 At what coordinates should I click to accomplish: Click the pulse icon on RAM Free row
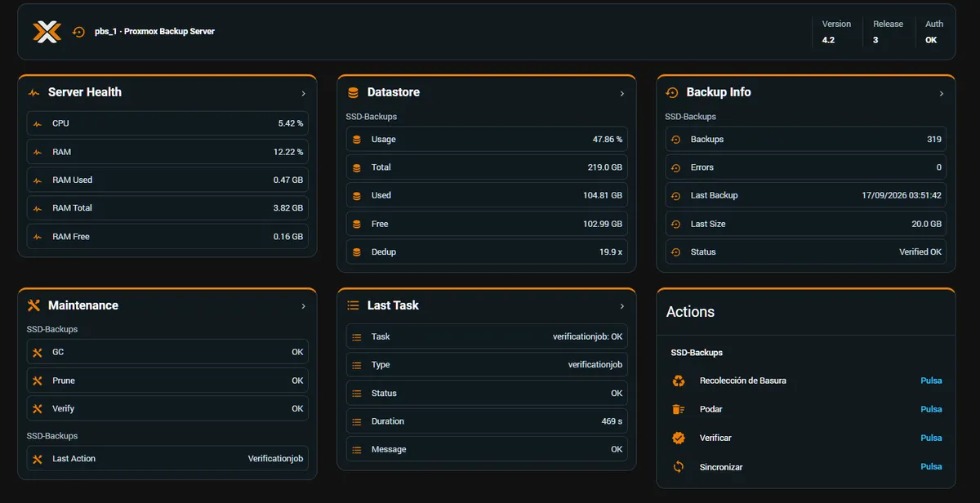tap(38, 237)
